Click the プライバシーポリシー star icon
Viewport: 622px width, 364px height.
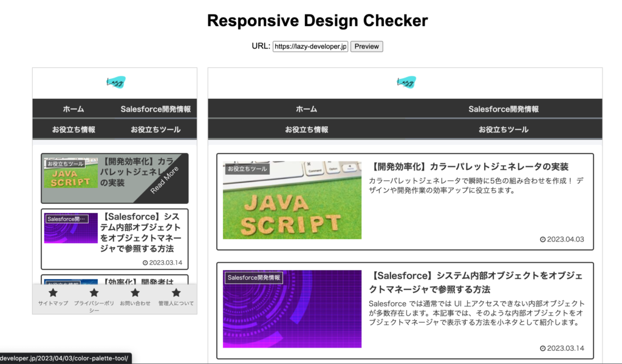click(x=94, y=293)
